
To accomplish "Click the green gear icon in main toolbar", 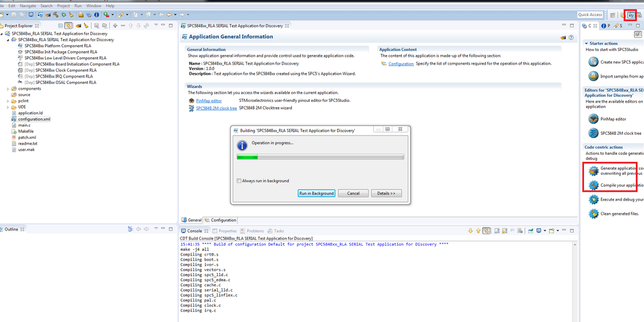I will 64,15.
